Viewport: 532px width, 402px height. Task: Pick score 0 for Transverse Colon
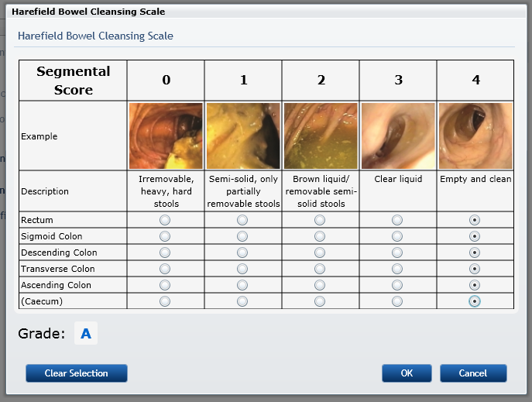pos(165,269)
